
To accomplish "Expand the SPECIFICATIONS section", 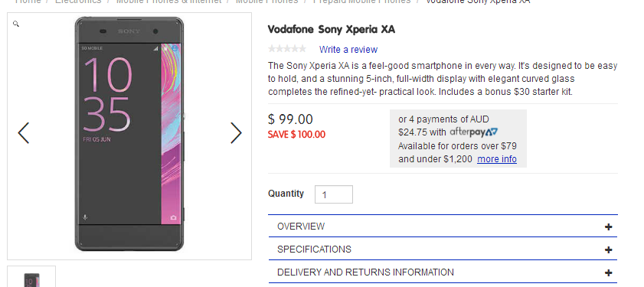I will (443, 249).
